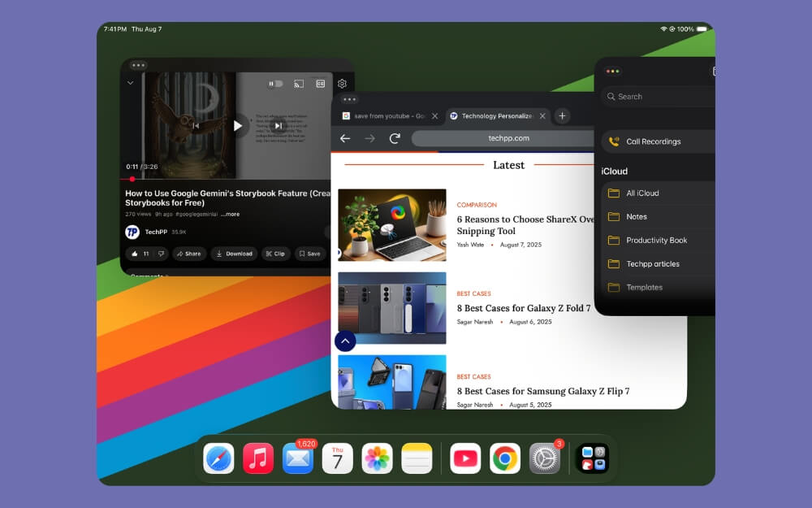Open YouTube app from dock
The image size is (812, 508).
click(465, 458)
